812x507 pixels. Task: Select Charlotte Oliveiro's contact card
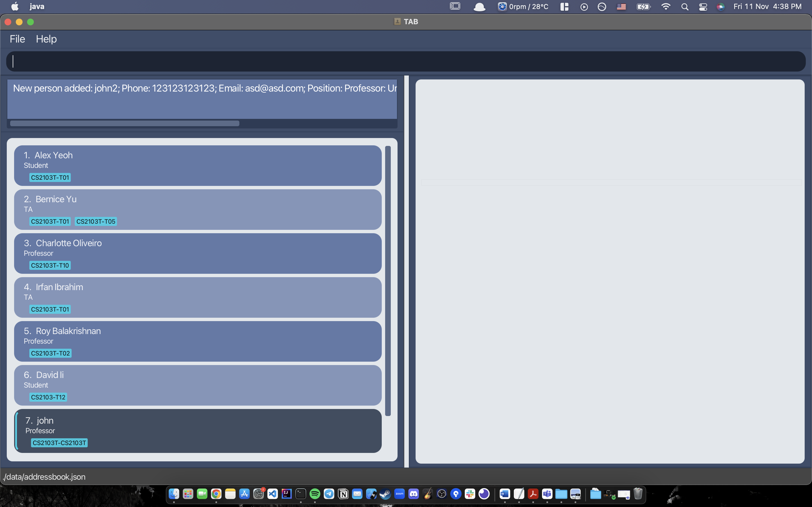coord(197,253)
